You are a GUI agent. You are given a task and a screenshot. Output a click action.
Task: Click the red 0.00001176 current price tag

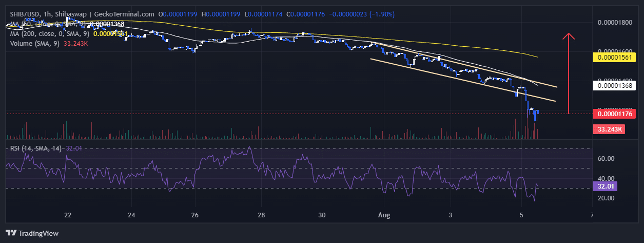(615, 113)
